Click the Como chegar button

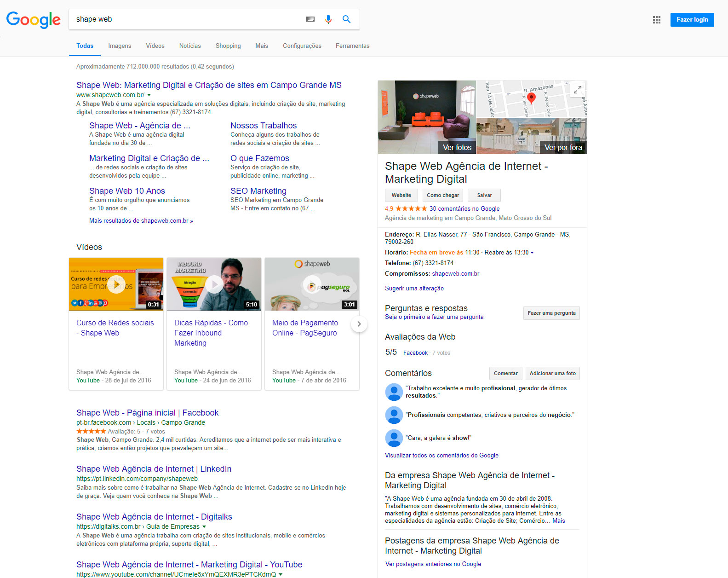(443, 195)
